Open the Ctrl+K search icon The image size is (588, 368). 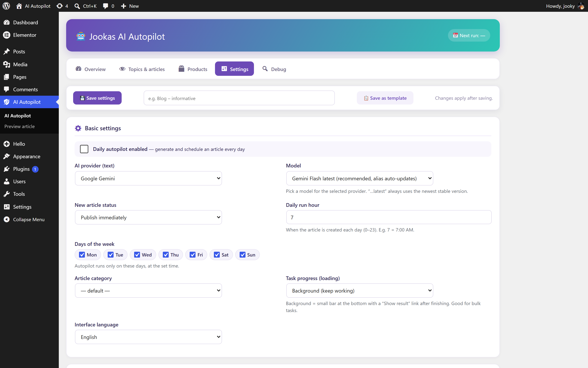click(77, 6)
